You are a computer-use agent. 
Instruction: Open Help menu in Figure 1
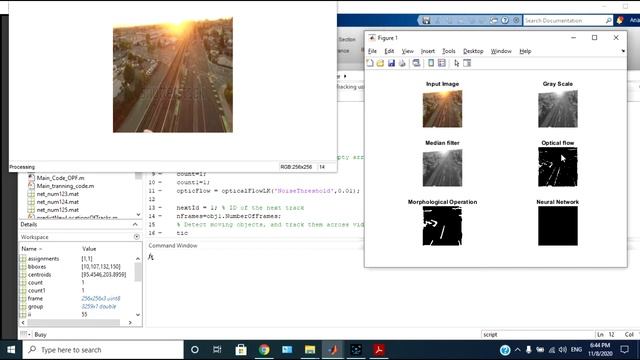[525, 51]
